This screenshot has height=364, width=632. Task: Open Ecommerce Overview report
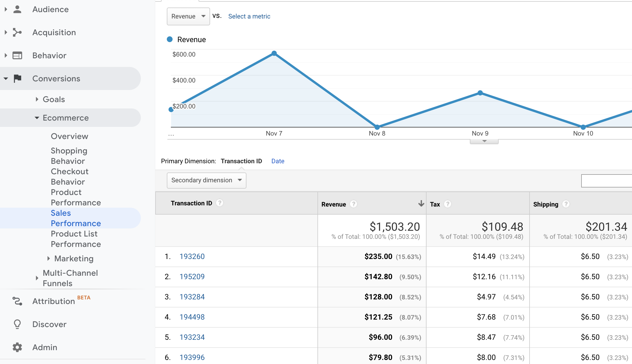click(70, 136)
